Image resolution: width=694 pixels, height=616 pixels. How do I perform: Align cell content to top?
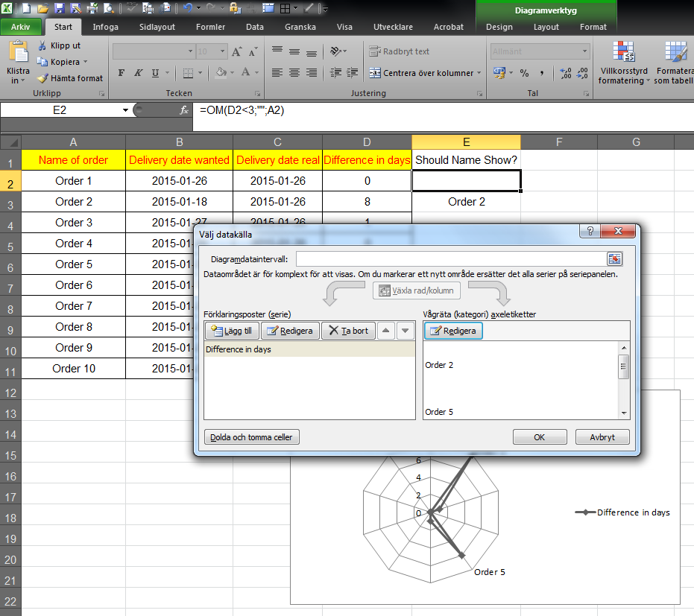[277, 50]
